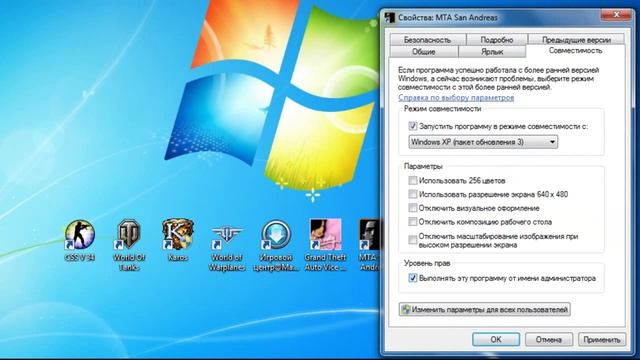Click the Применить button
The width and height of the screenshot is (640, 360).
pos(602,339)
